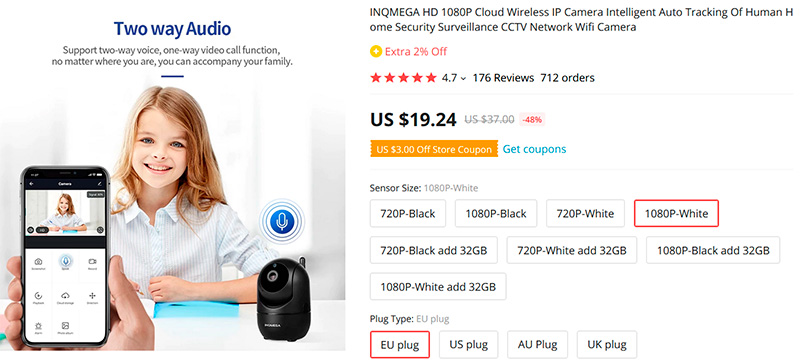This screenshot has height=361, width=800.
Task: Tap the Photo album icon on phone
Action: (x=65, y=327)
